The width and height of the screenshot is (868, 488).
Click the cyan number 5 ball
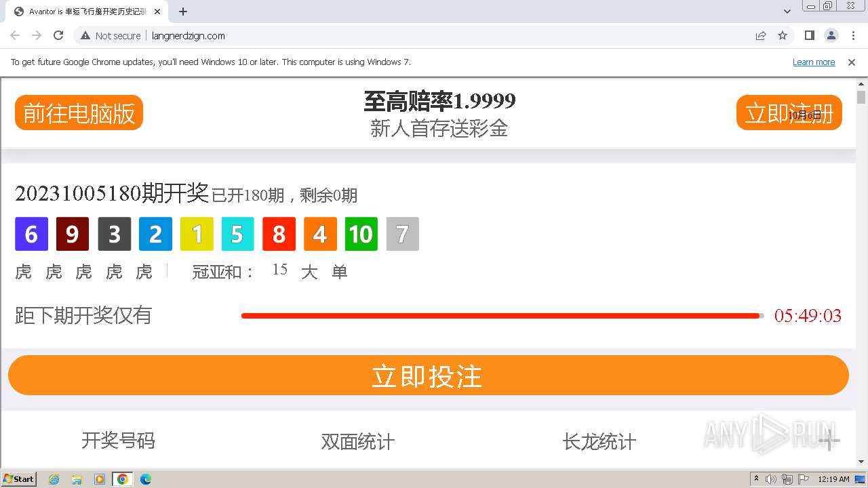[x=237, y=234]
